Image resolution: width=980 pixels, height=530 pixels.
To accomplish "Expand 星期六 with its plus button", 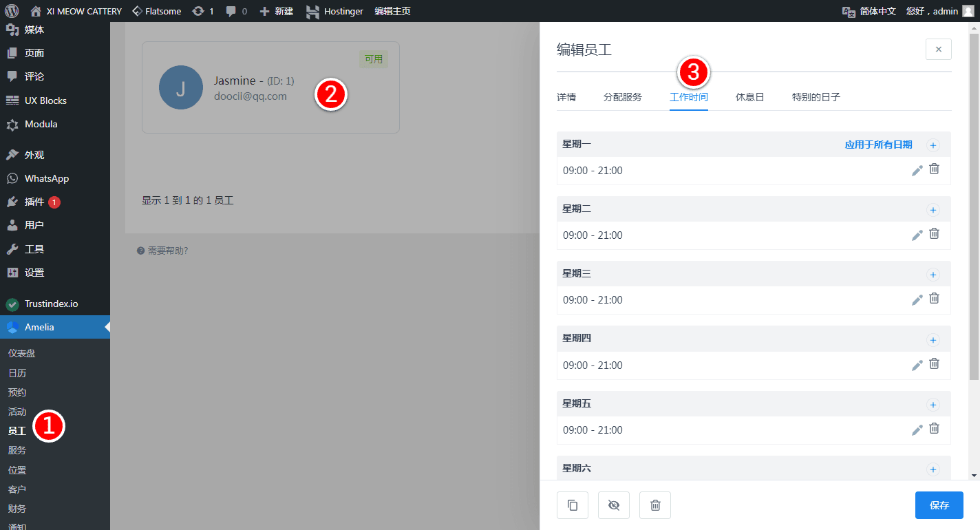I will tap(933, 469).
